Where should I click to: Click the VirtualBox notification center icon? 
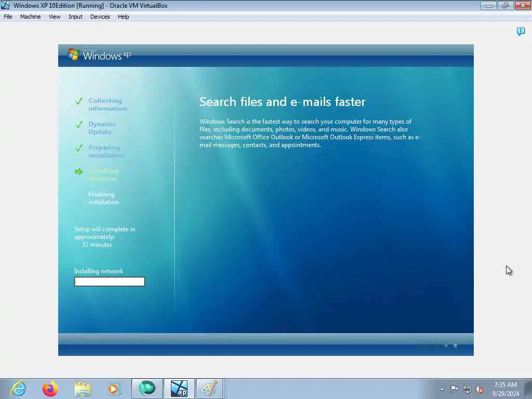point(521,32)
